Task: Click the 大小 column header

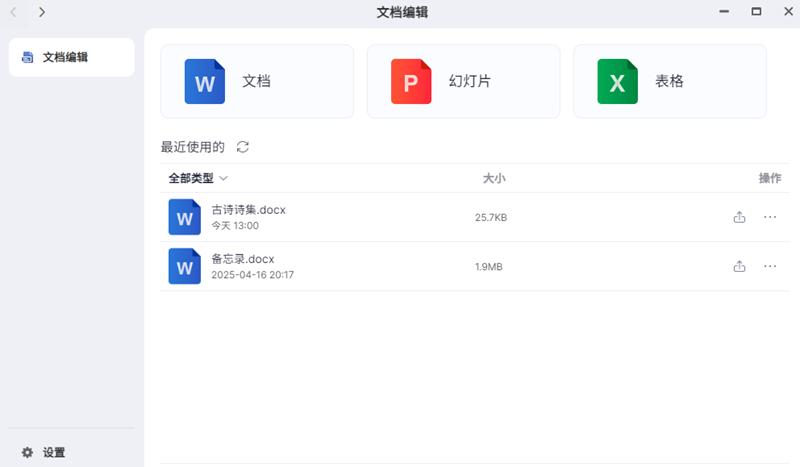Action: pos(494,178)
